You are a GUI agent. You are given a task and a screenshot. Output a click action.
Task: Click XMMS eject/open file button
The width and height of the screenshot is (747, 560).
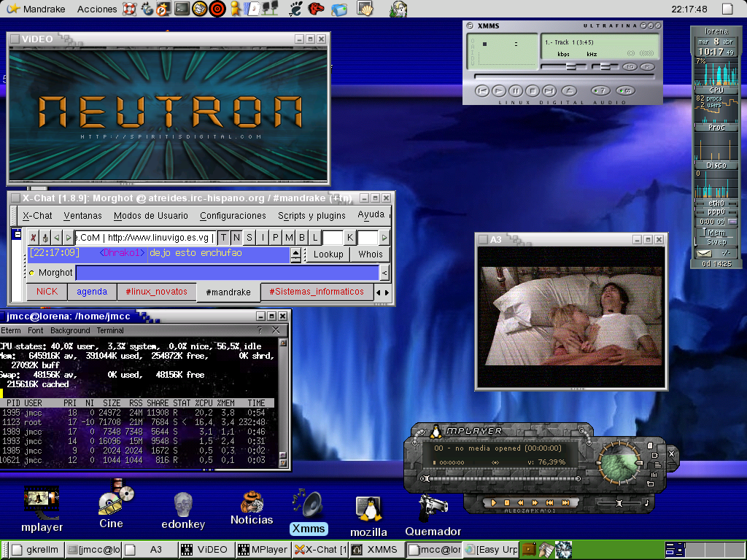pyautogui.click(x=569, y=90)
